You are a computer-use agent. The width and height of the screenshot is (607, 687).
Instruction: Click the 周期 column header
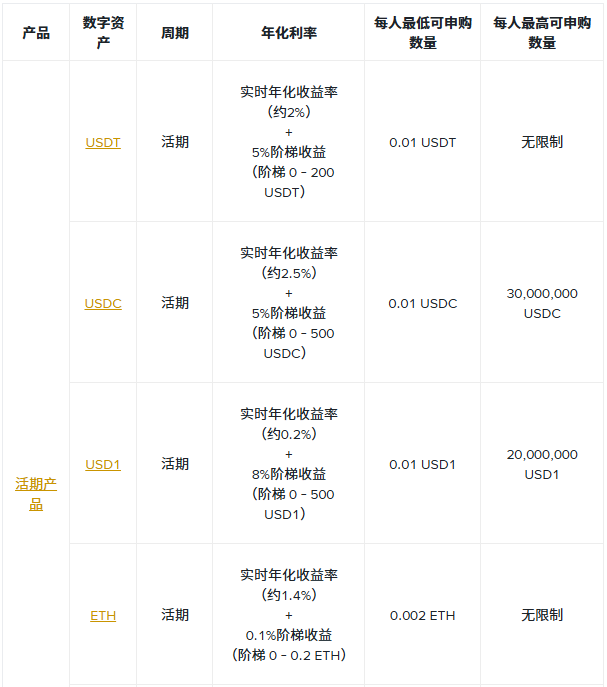pos(174,33)
